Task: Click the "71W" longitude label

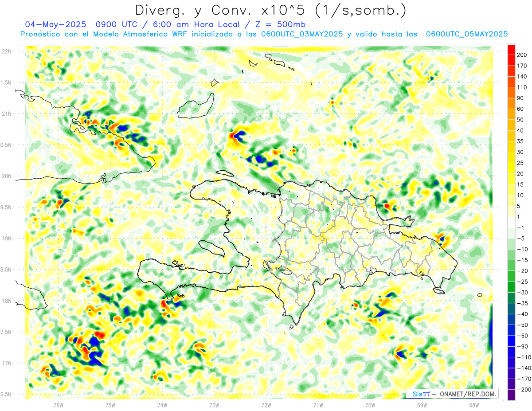Action: click(x=318, y=405)
